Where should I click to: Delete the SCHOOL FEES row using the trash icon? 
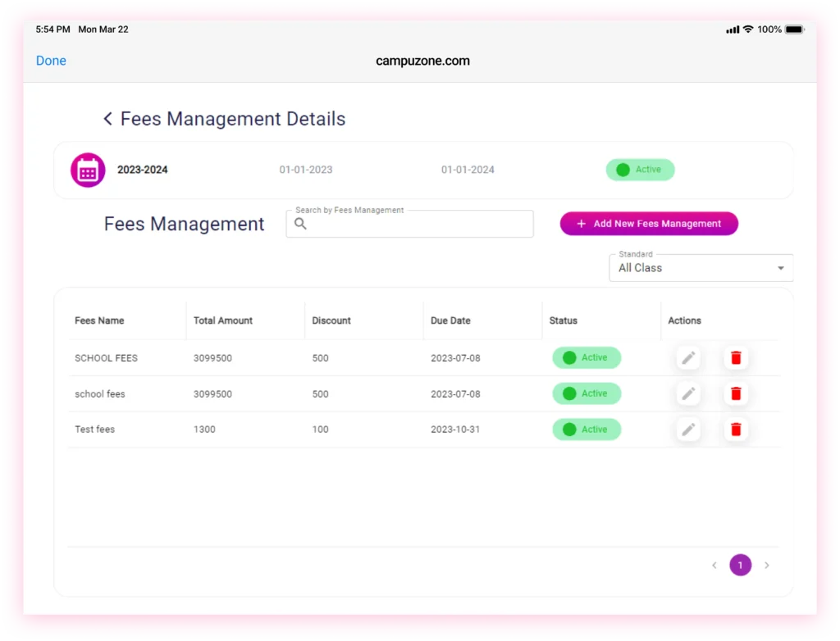click(736, 358)
